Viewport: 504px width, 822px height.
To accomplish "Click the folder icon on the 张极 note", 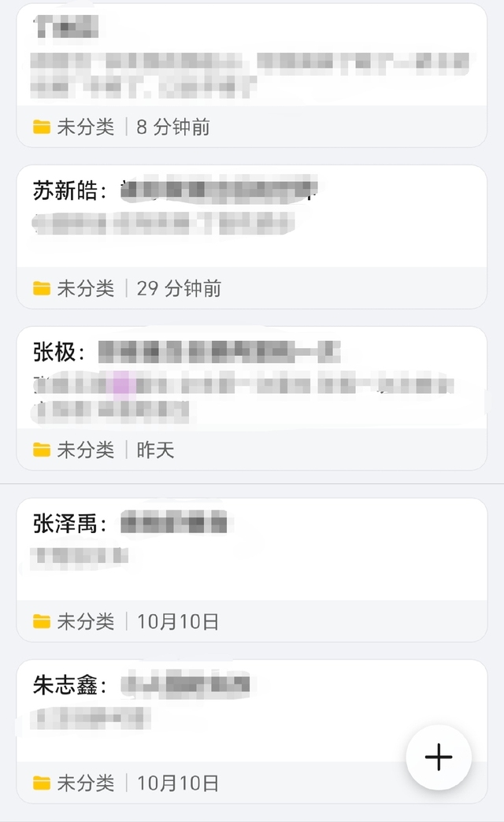I will tap(42, 450).
